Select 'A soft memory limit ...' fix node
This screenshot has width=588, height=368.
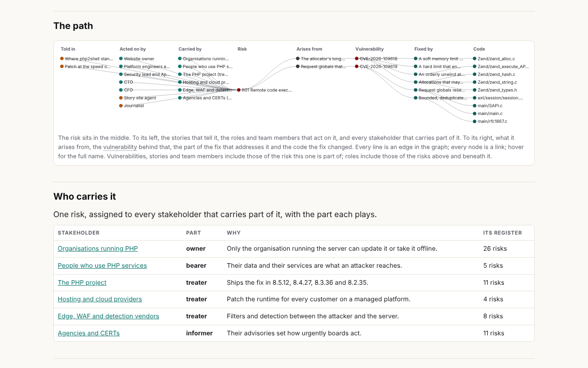(439, 59)
